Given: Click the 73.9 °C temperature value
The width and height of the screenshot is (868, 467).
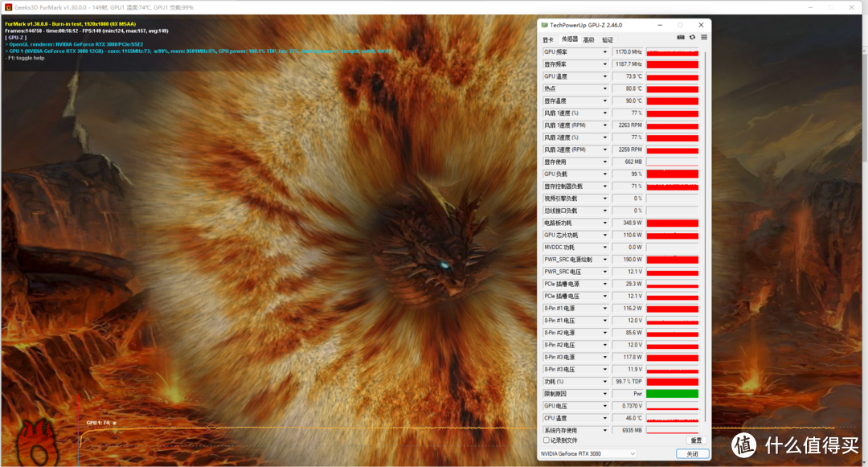Looking at the screenshot, I should pos(628,76).
